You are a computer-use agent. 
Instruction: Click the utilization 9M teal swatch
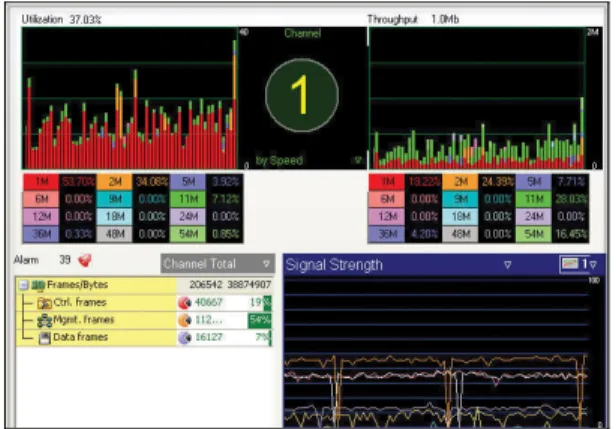[x=115, y=199]
